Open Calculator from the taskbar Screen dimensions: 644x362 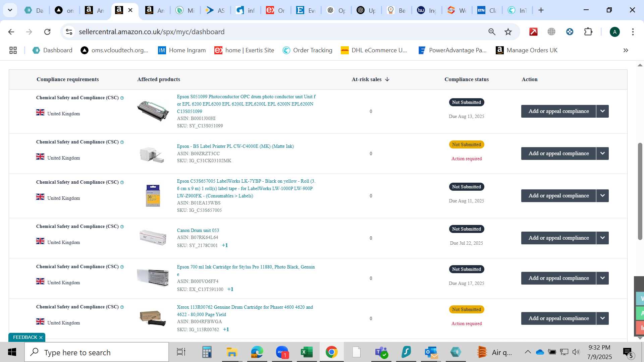(207, 352)
